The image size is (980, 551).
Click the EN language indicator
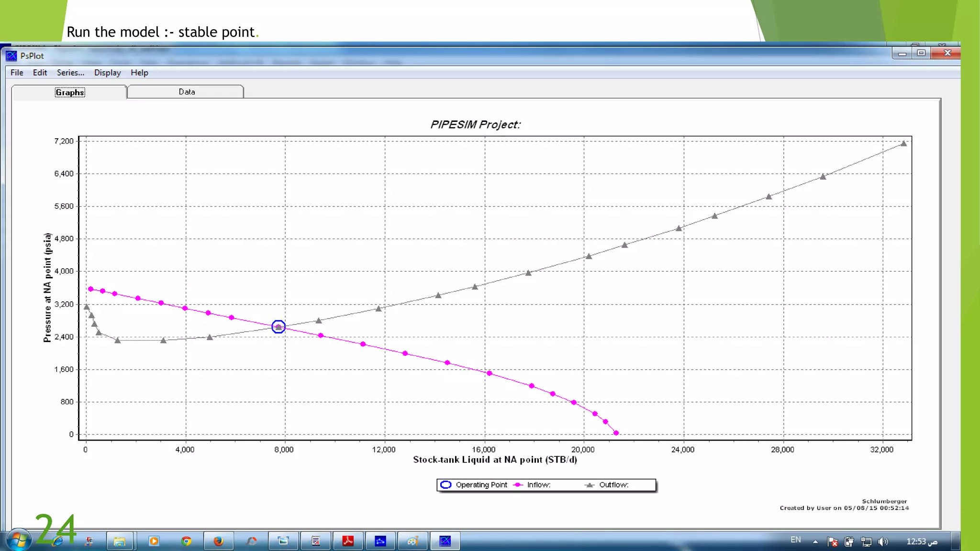click(796, 540)
